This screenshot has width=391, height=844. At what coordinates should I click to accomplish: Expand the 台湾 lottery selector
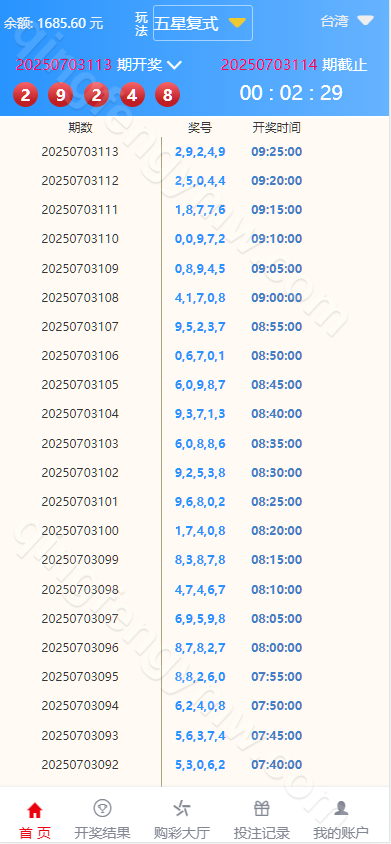[347, 21]
